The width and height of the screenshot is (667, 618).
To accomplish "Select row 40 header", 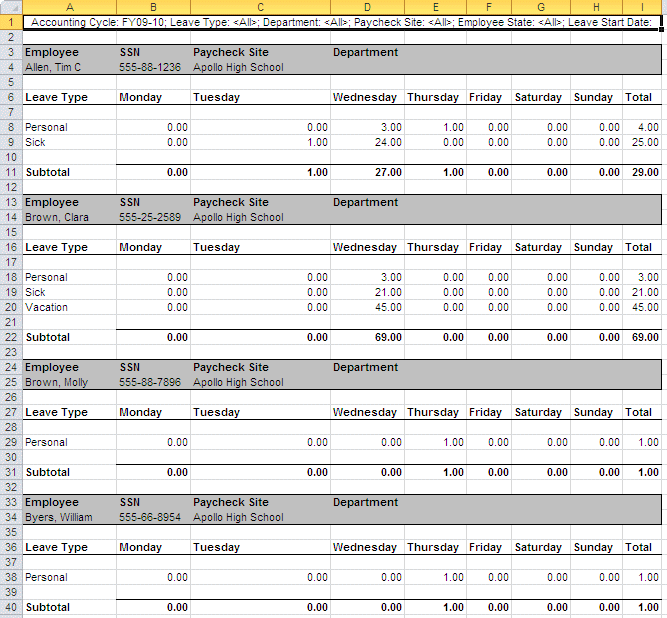I will tap(11, 607).
